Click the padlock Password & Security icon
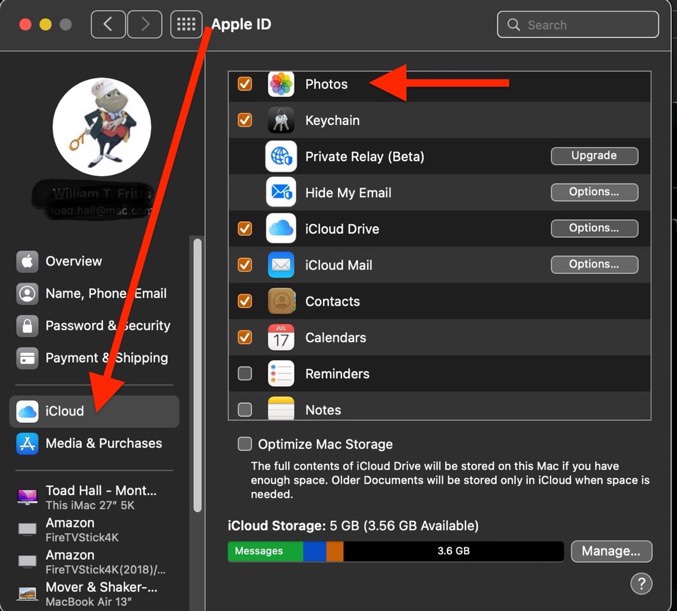Viewport: 677px width, 611px height. click(x=27, y=326)
